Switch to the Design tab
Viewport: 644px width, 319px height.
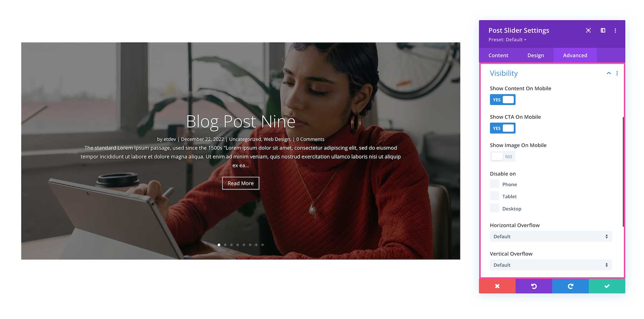pyautogui.click(x=536, y=55)
